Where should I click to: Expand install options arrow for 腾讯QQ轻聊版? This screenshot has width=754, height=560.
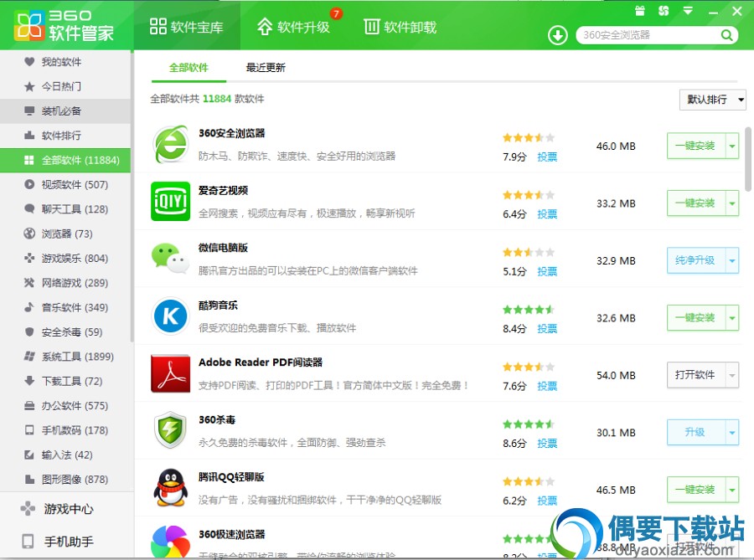732,490
